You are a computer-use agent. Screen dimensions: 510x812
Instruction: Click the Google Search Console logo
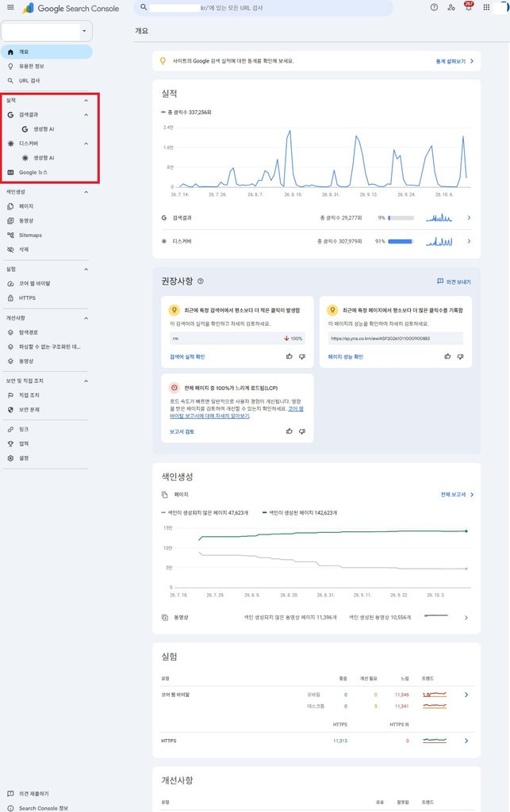tap(71, 8)
